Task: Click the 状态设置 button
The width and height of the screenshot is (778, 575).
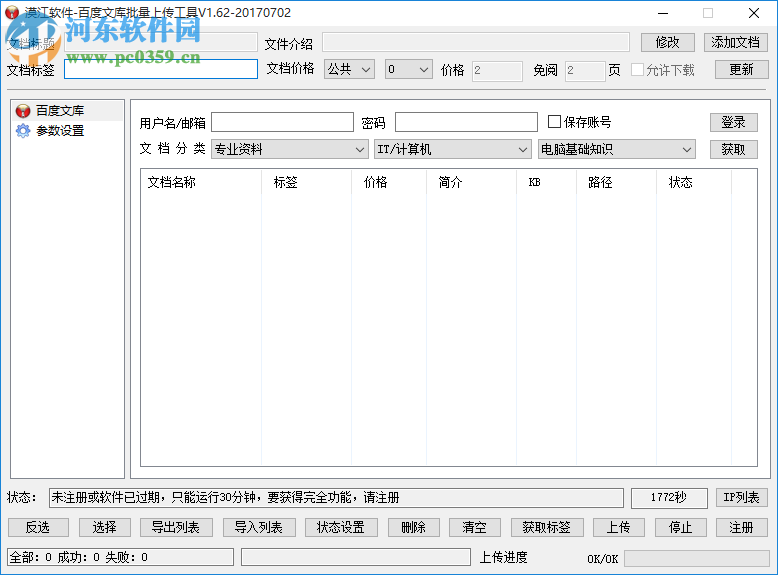Action: (341, 527)
